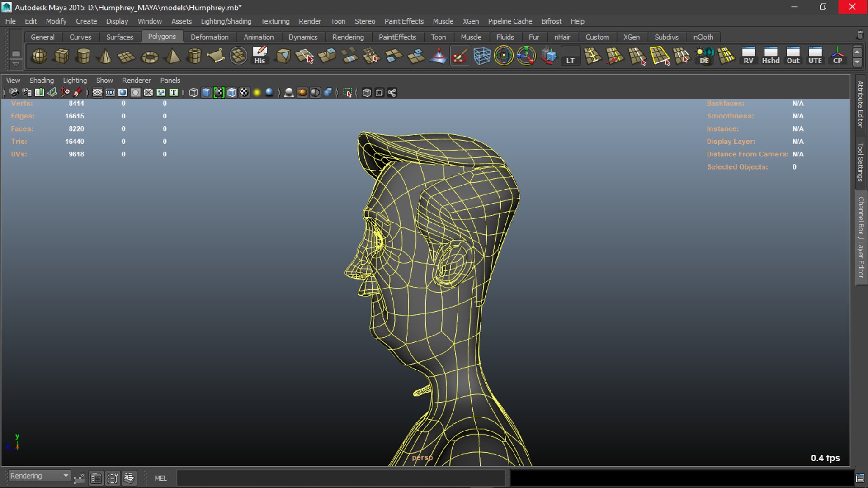This screenshot has width=868, height=488.
Task: Open the viewport Shading menu
Action: coord(42,80)
